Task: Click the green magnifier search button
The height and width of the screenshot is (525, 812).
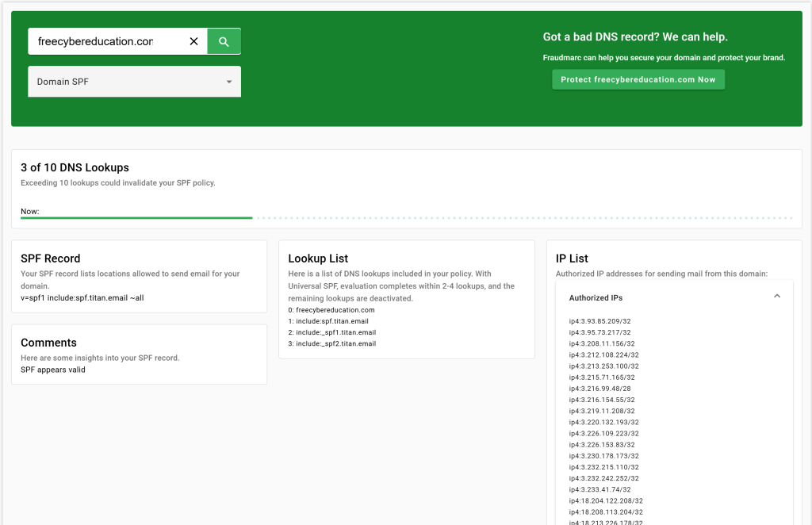Action: click(x=224, y=41)
